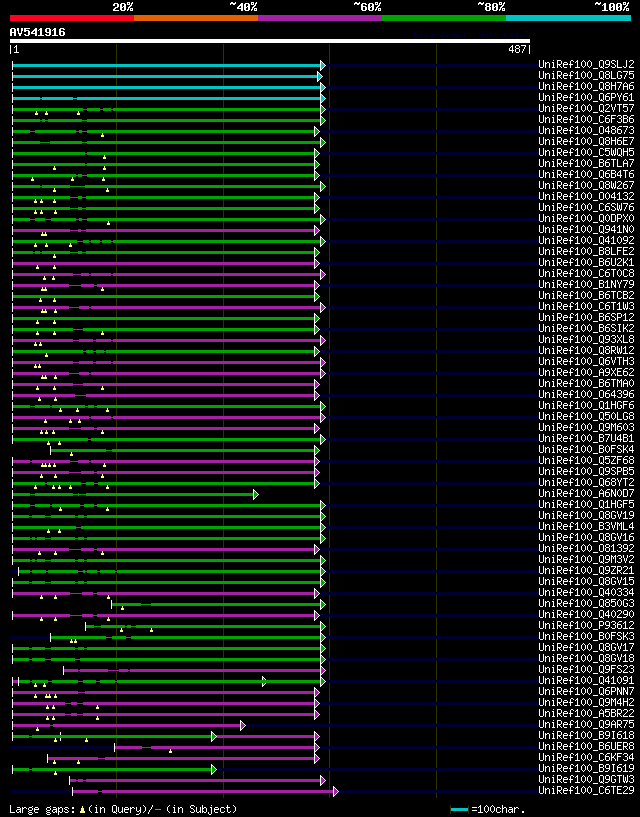Click the arrowhead ending the UniRef100_A6N0D7 alignment

[x=256, y=494]
